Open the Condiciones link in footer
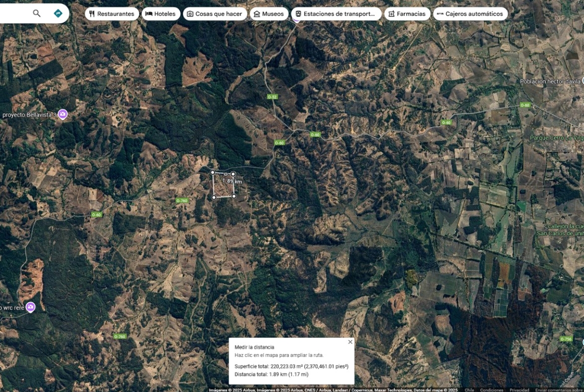The image size is (584, 392). coord(492,390)
